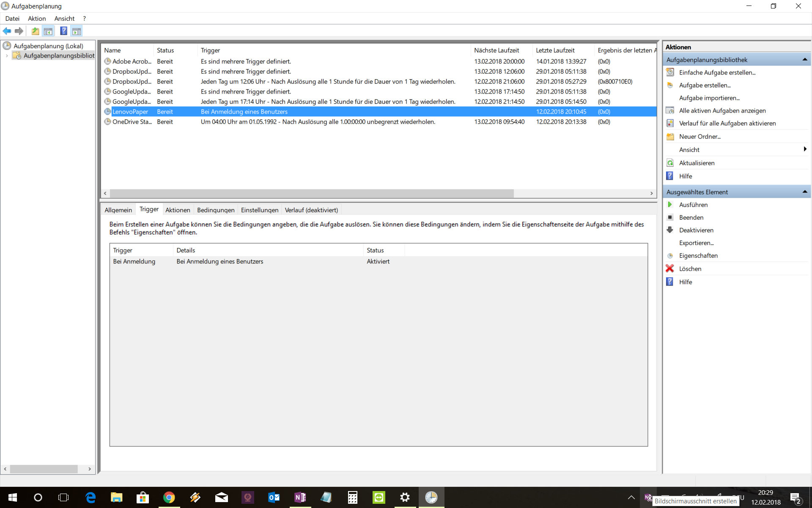Viewport: 812px width, 508px height.
Task: Open the Ansicht submenu in Aktionen pane
Action: click(737, 149)
